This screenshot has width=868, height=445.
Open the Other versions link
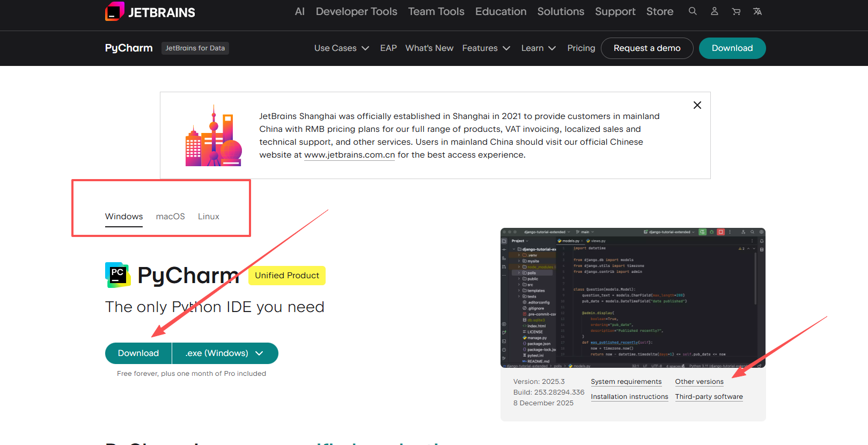click(x=700, y=382)
